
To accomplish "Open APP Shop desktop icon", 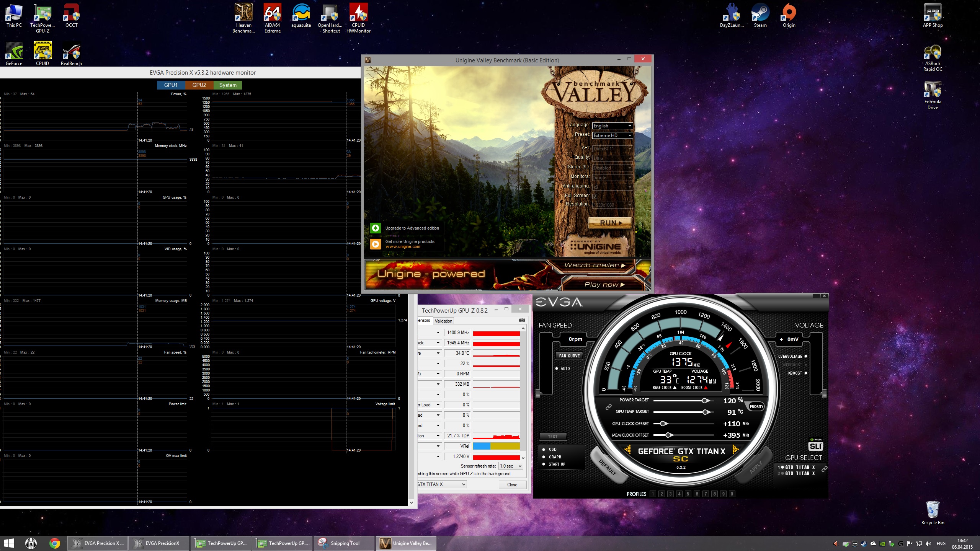I will pos(933,15).
